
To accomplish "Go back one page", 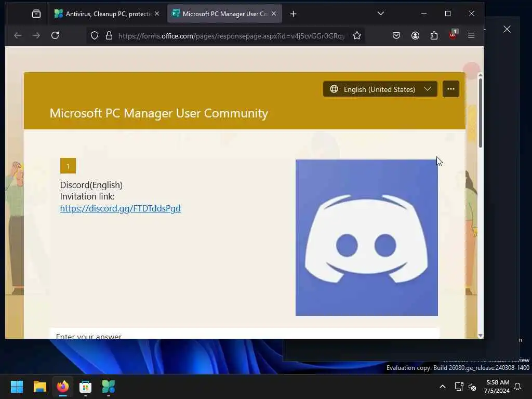I will (18, 35).
